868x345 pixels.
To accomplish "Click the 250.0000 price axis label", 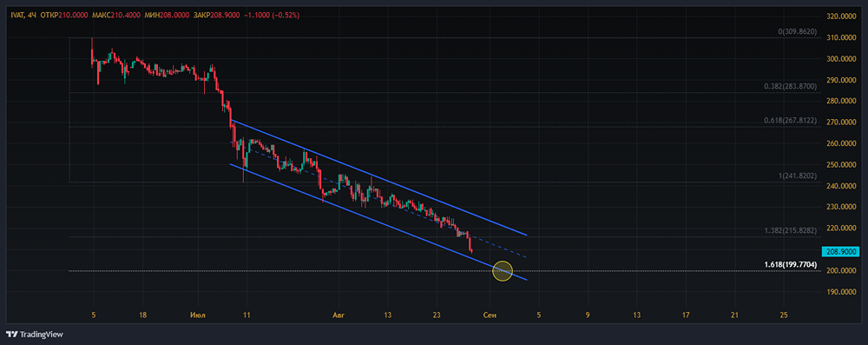I will click(x=842, y=165).
